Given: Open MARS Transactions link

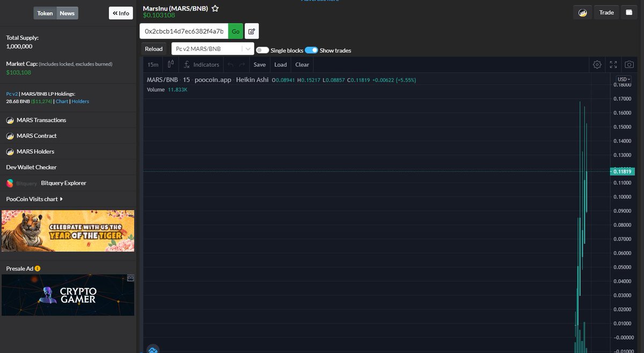Looking at the screenshot, I should [41, 120].
